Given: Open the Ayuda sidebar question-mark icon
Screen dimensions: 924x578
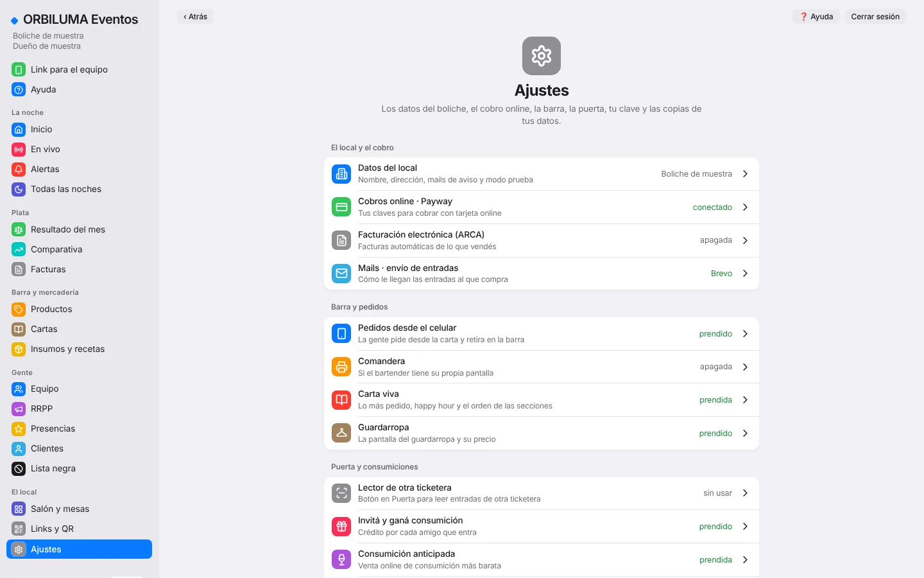Looking at the screenshot, I should [19, 89].
